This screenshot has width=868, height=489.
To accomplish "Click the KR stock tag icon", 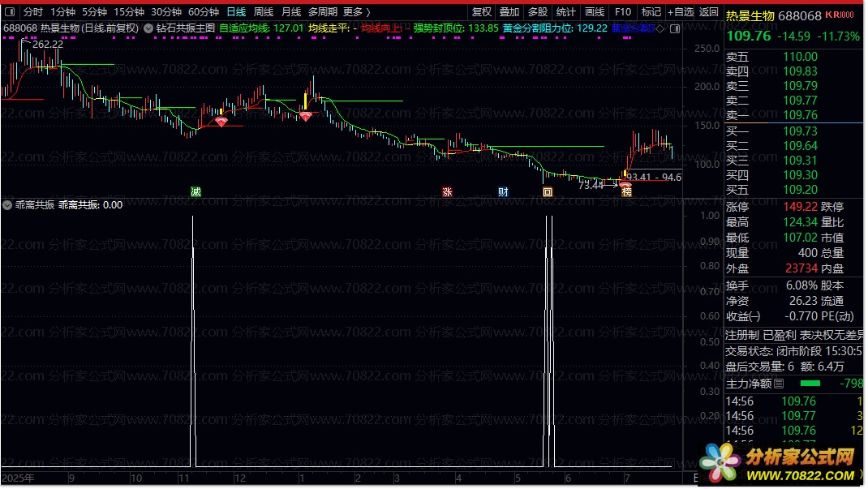I will pos(840,15).
